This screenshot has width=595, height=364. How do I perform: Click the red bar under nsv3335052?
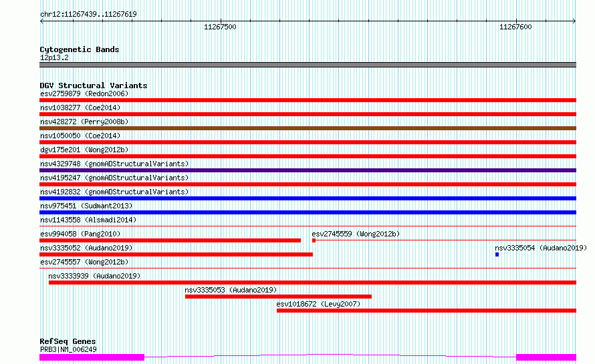176,254
